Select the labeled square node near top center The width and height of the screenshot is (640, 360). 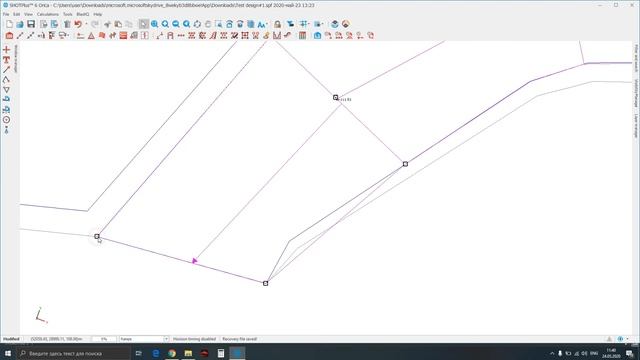pos(336,98)
